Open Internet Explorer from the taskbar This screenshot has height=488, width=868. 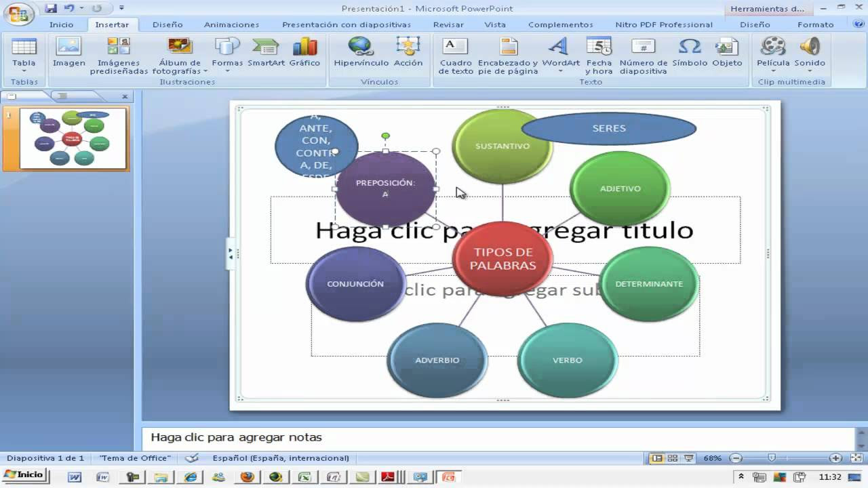point(189,477)
